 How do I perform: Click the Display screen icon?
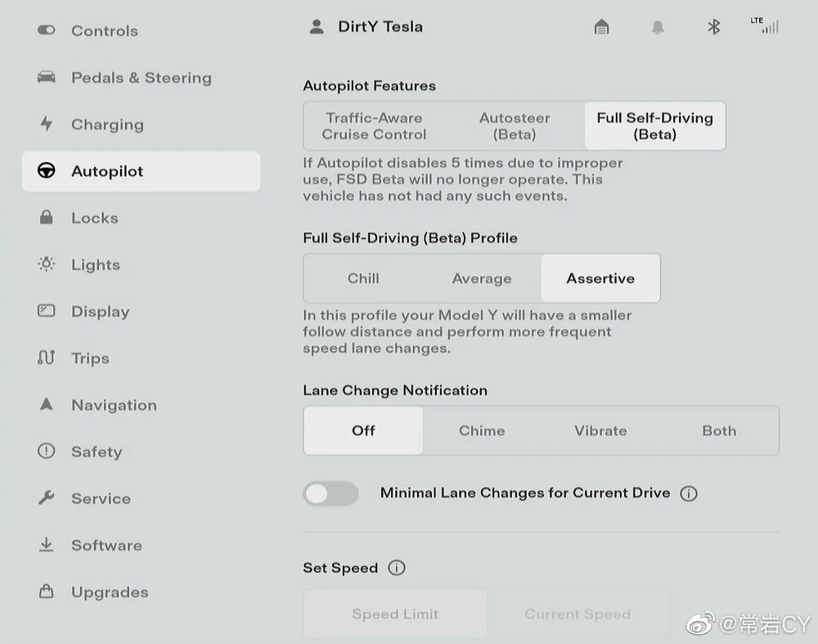(x=47, y=311)
